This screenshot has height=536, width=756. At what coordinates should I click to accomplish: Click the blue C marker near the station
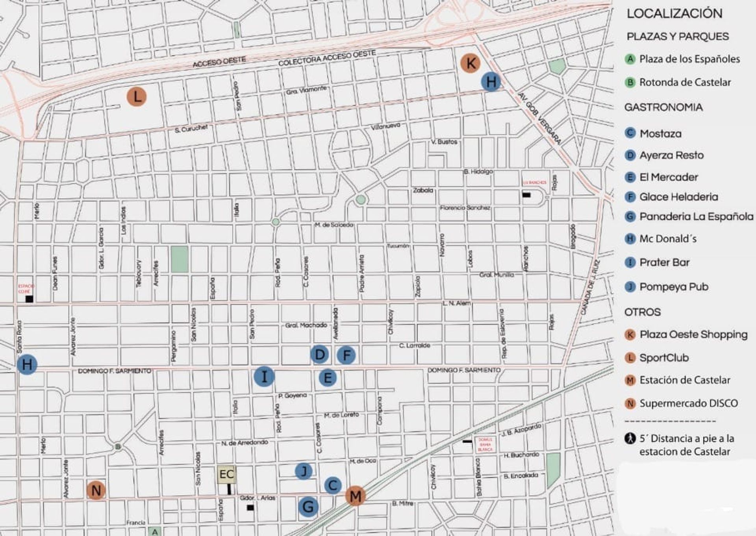333,485
